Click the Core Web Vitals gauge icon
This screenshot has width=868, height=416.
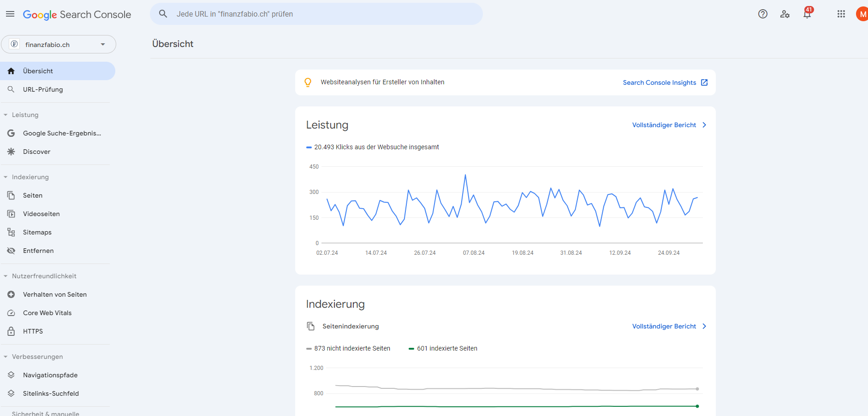(11, 313)
